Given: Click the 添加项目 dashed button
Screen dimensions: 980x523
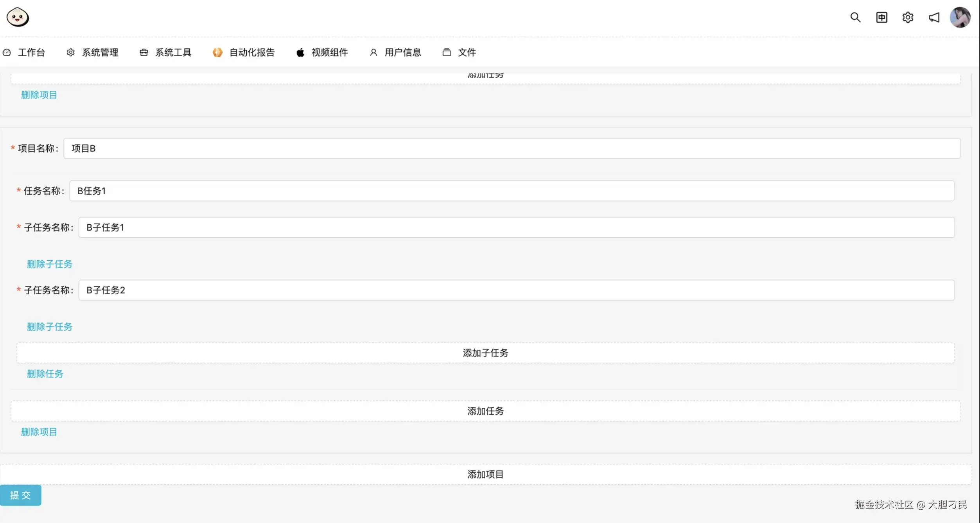Looking at the screenshot, I should [x=485, y=474].
